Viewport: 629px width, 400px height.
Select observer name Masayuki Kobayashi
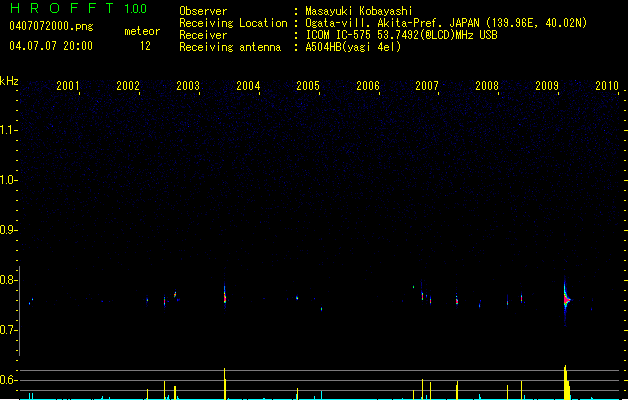(359, 11)
